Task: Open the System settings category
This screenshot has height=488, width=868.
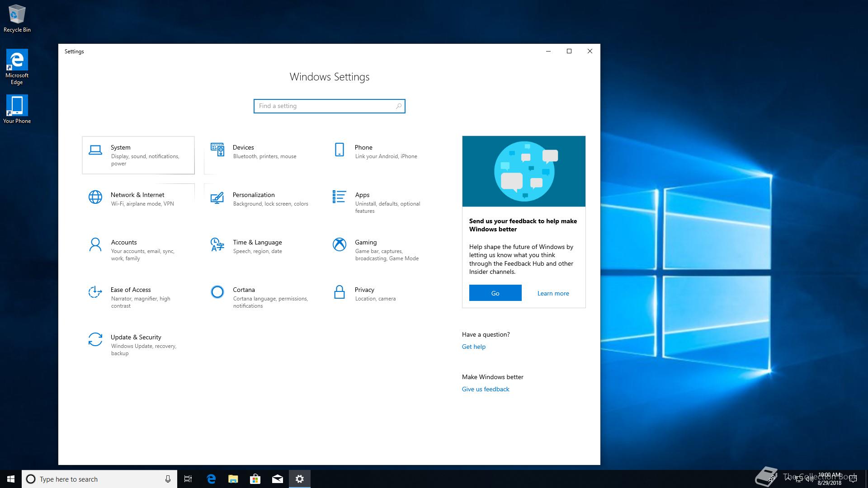Action: [138, 155]
